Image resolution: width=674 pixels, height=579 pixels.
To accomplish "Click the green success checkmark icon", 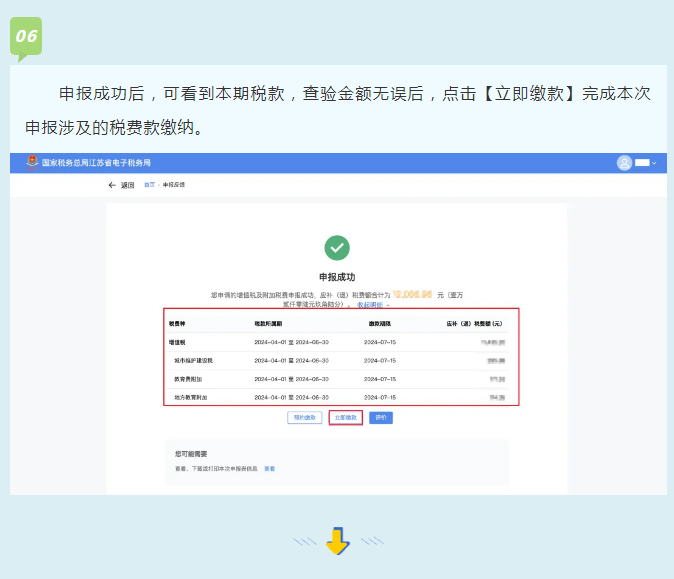I will [337, 247].
